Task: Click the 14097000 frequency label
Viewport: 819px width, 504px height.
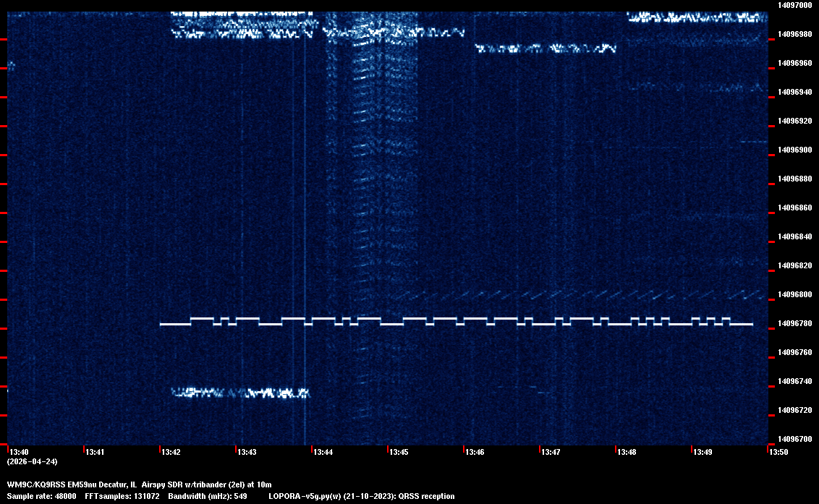Action: (x=794, y=5)
